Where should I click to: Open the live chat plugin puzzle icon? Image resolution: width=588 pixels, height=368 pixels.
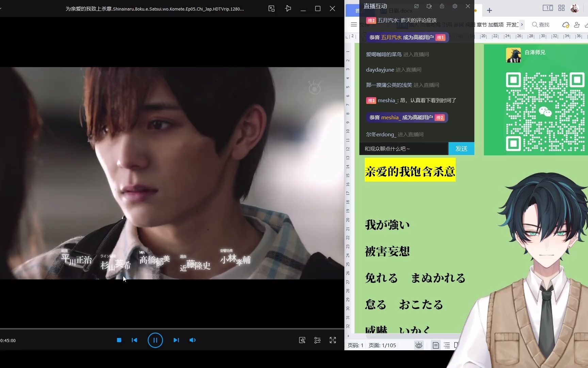pos(429,6)
